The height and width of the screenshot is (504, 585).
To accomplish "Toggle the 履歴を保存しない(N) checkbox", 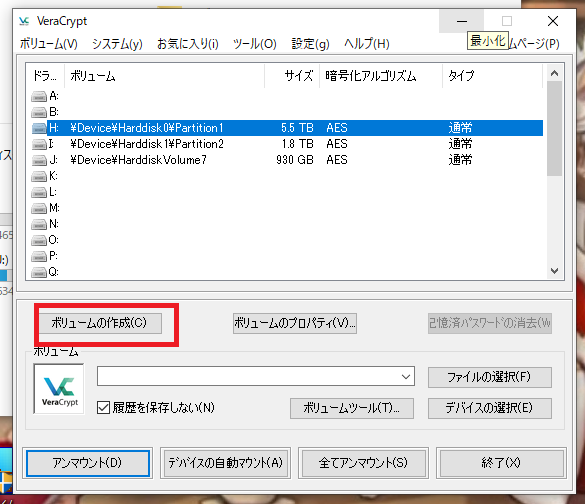I will click(103, 407).
